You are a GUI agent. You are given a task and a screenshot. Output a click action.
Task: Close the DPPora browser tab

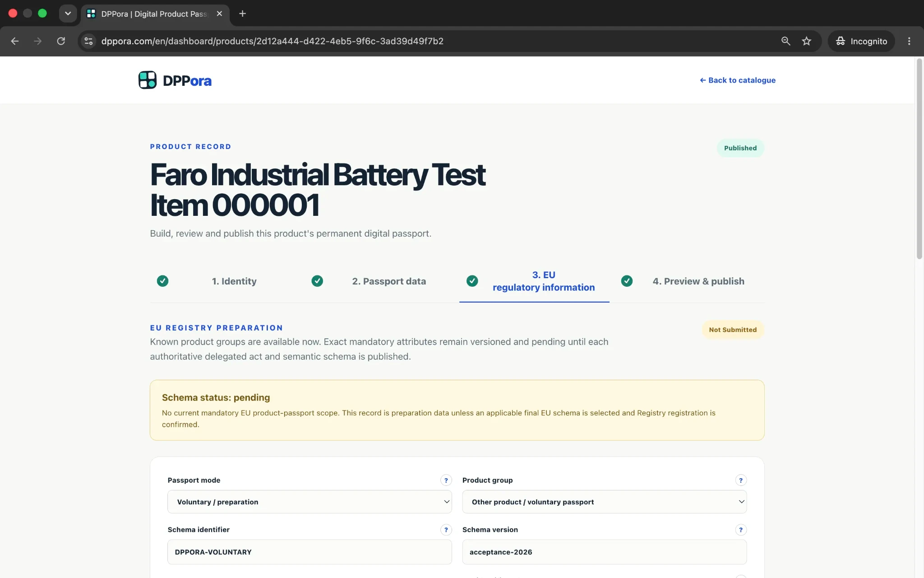(x=219, y=14)
